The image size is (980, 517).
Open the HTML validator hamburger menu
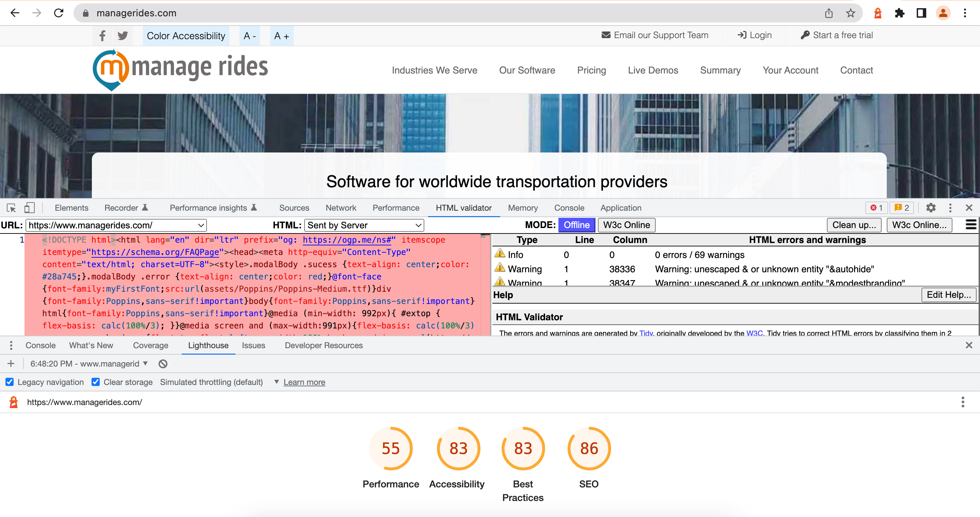click(970, 224)
